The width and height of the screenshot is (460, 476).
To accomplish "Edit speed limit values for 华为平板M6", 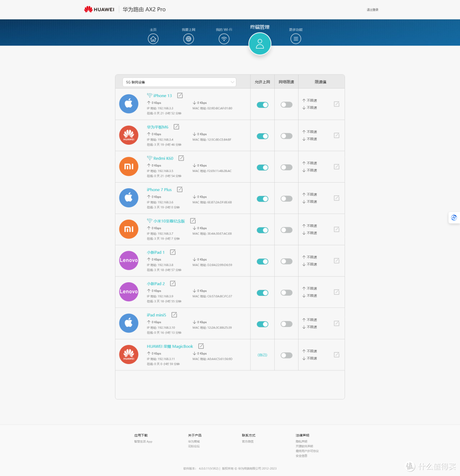I will click(x=336, y=135).
